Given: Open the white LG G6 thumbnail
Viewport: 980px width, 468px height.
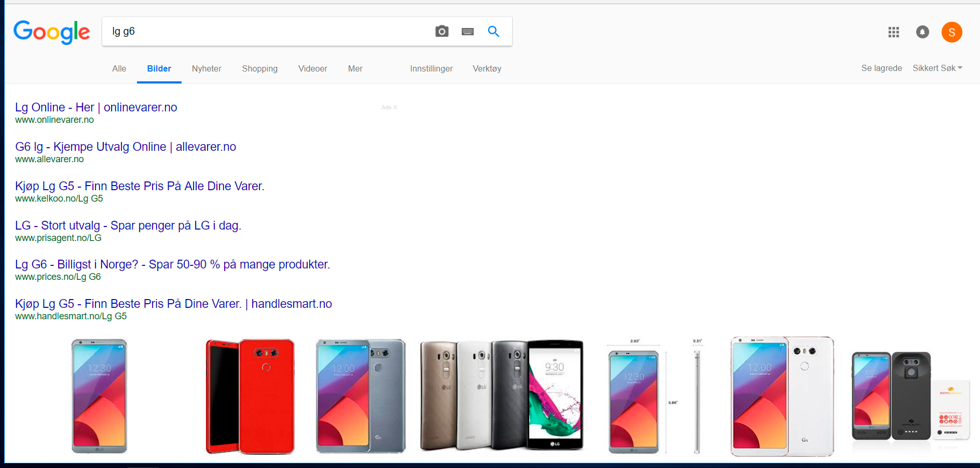Looking at the screenshot, I should click(782, 396).
